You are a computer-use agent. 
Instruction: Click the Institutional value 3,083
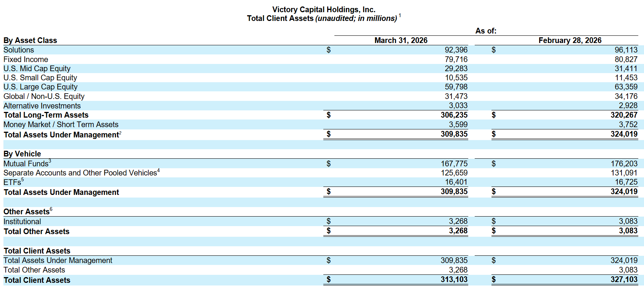point(628,221)
